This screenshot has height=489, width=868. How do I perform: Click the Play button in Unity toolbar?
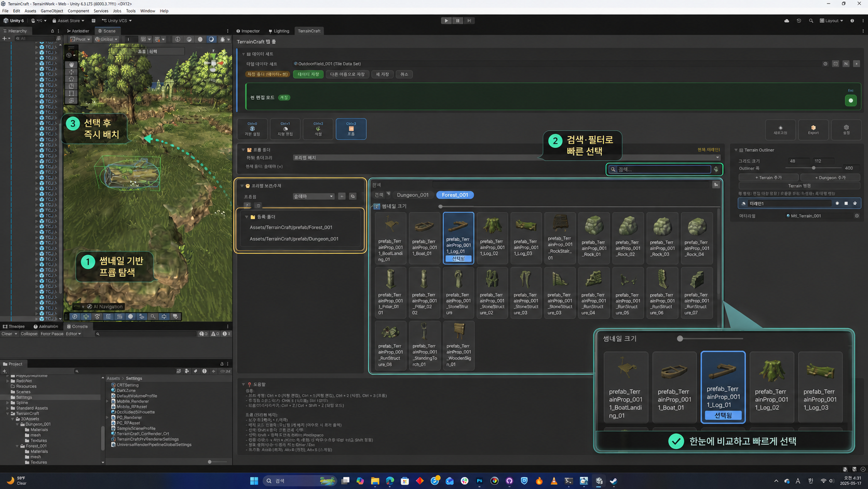446,21
